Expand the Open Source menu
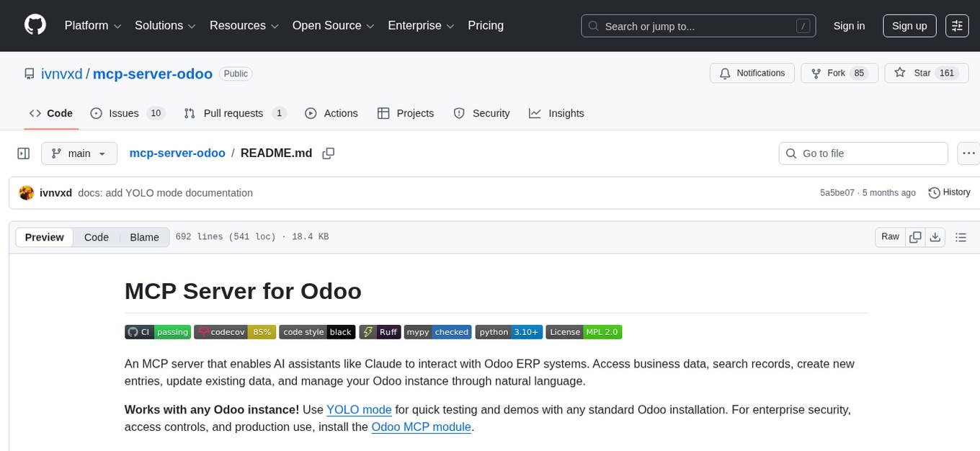This screenshot has width=980, height=451. point(332,25)
